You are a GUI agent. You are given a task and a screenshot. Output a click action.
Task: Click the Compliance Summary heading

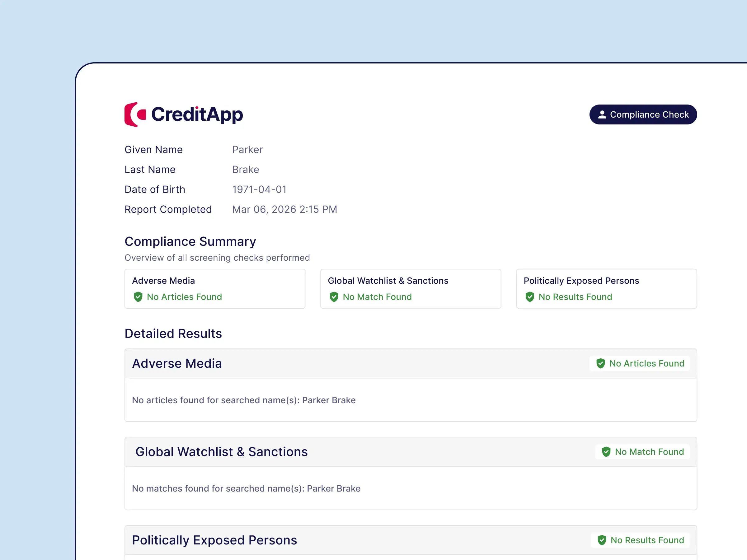[190, 241]
